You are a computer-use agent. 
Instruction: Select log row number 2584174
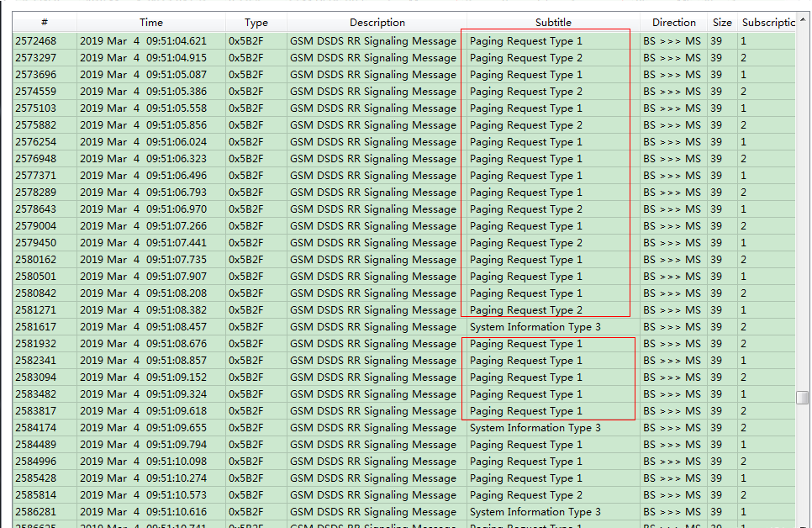click(x=403, y=427)
